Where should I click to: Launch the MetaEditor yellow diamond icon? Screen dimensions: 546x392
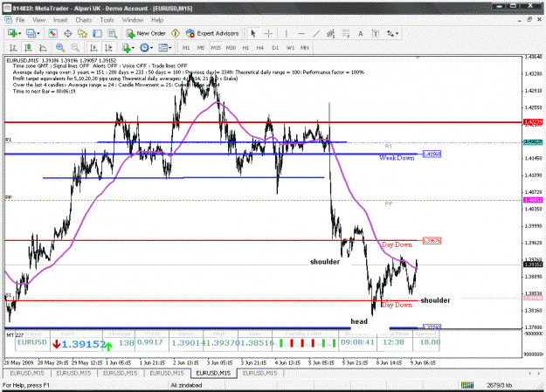tap(176, 33)
